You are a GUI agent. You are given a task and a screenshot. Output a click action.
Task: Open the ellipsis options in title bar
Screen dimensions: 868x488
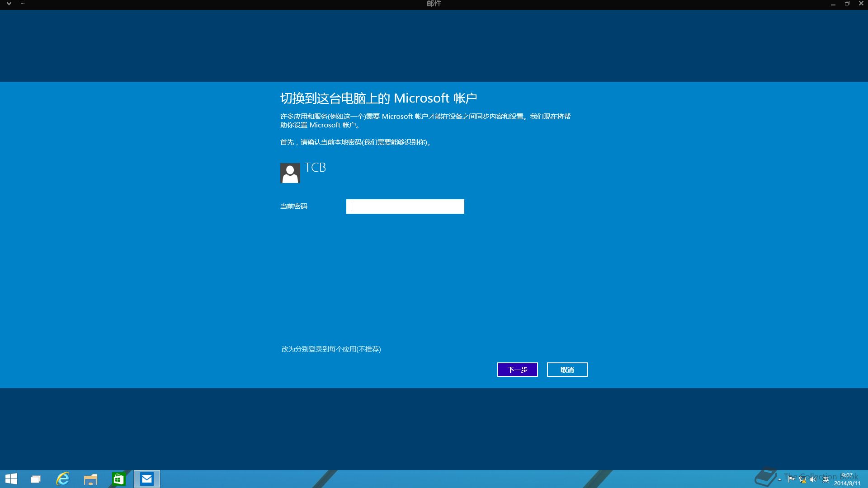coord(23,4)
